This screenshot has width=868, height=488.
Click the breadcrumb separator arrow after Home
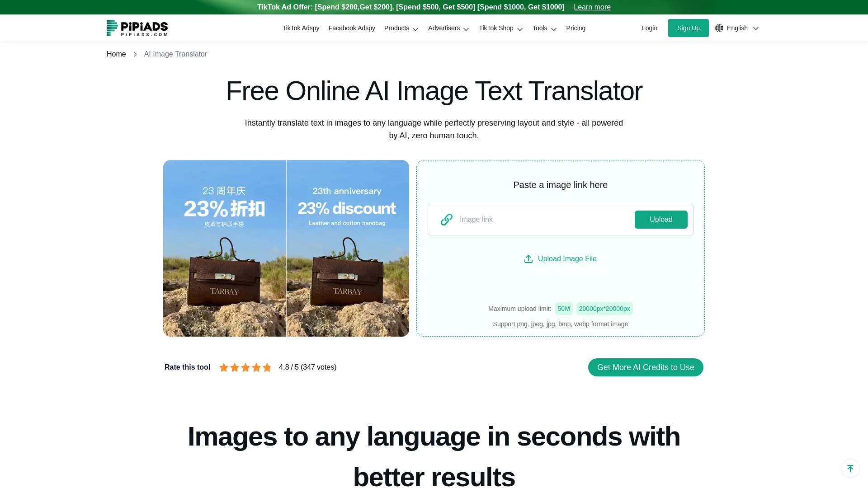tap(135, 54)
